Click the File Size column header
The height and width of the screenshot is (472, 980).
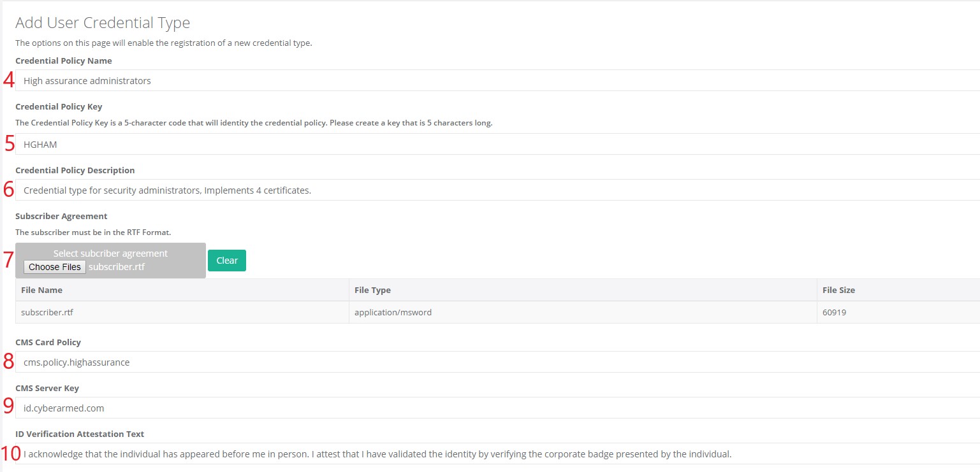pos(838,290)
